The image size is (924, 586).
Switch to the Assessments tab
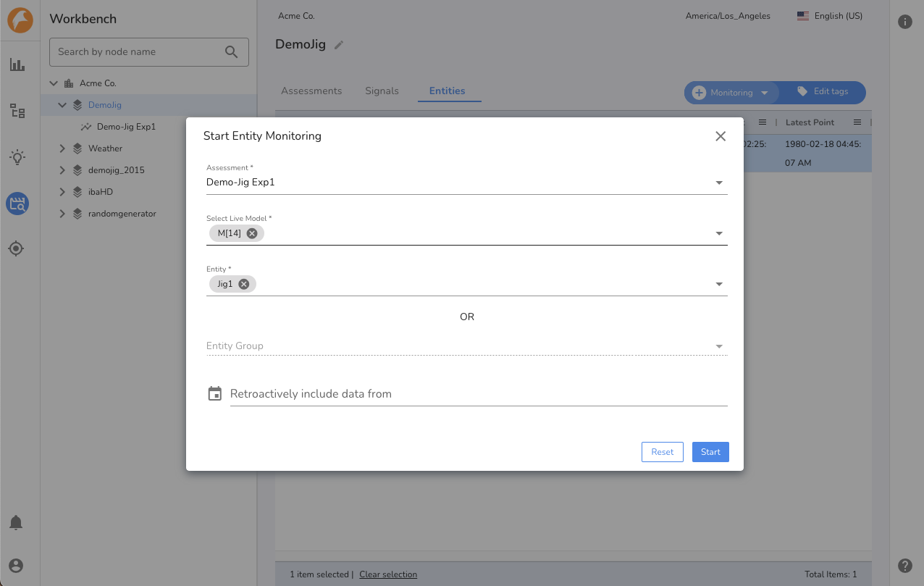pos(311,91)
